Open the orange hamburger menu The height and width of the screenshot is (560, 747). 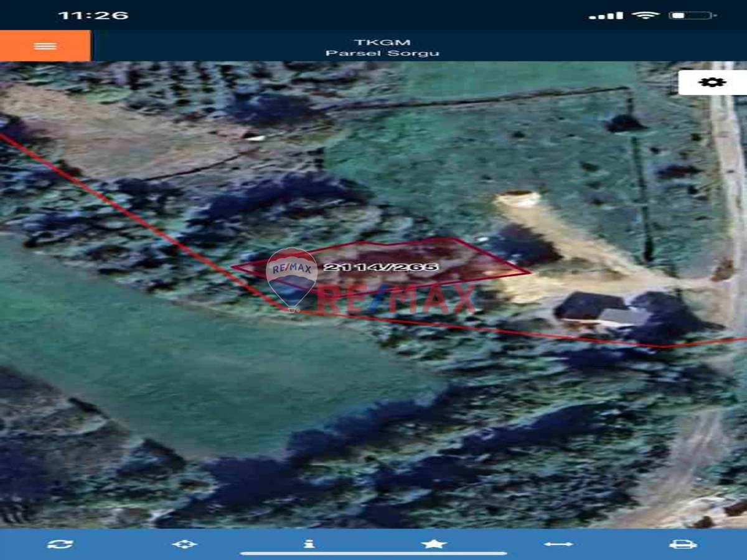pyautogui.click(x=45, y=46)
